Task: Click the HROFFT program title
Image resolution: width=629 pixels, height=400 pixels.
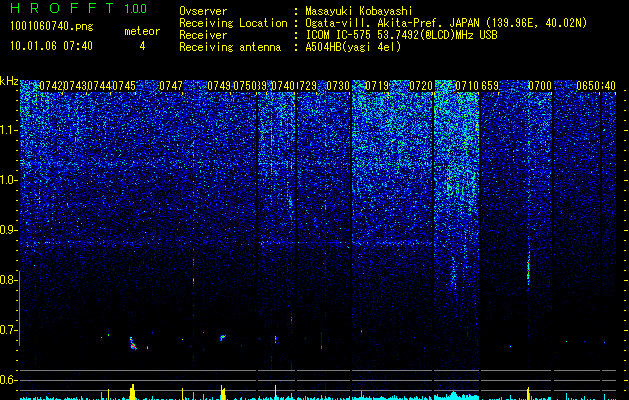Action: [x=62, y=8]
